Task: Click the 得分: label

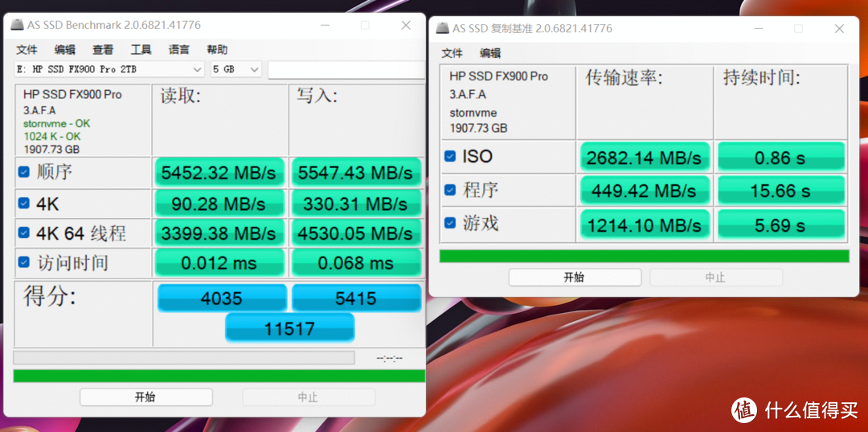Action: [50, 297]
